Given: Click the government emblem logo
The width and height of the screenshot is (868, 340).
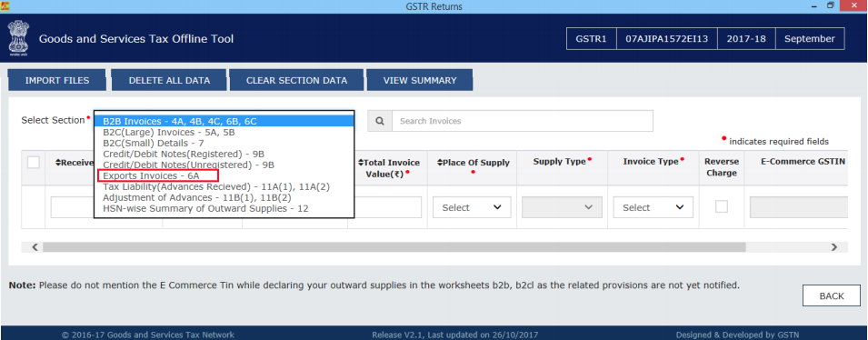Looking at the screenshot, I should tap(18, 39).
